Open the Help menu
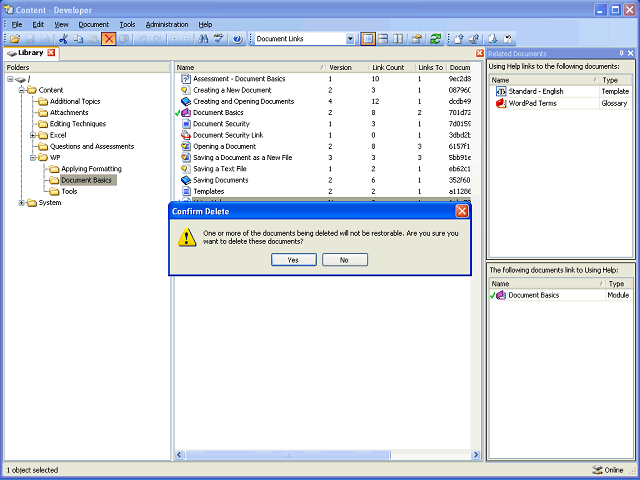This screenshot has height=480, width=640. [x=205, y=24]
